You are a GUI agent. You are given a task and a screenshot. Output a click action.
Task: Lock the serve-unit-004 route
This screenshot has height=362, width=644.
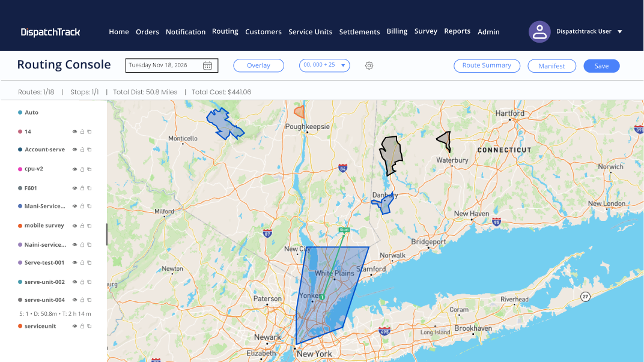click(x=82, y=300)
